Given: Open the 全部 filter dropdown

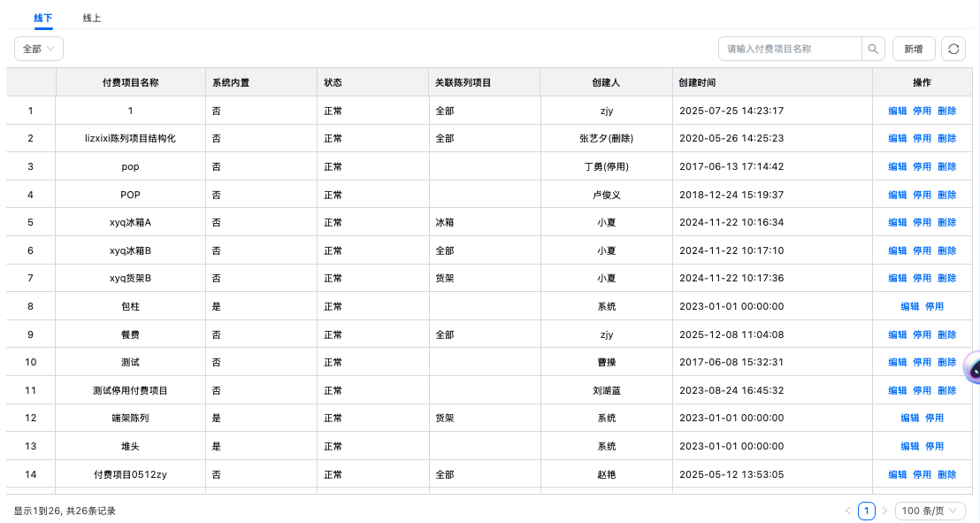Looking at the screenshot, I should tap(39, 50).
